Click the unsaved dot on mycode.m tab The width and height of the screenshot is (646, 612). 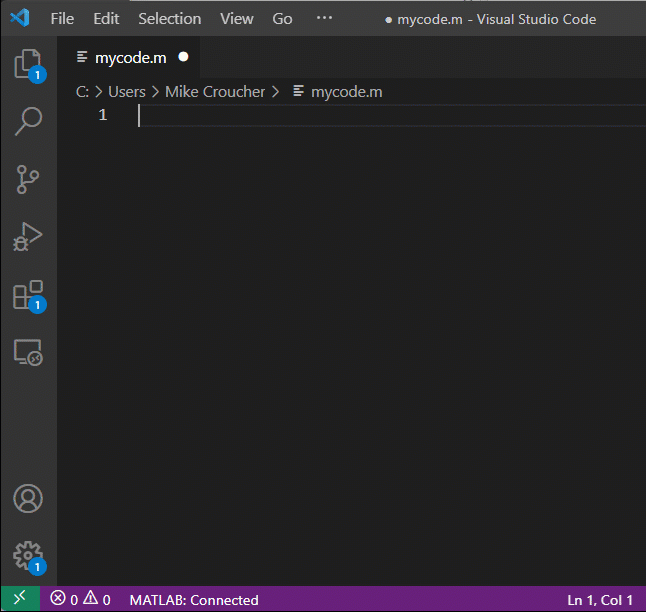(x=183, y=58)
